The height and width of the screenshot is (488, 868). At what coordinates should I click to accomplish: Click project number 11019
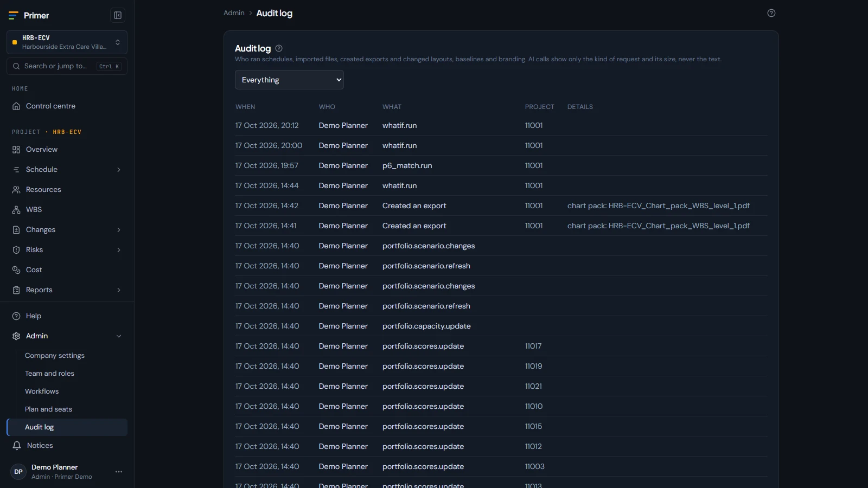534,367
